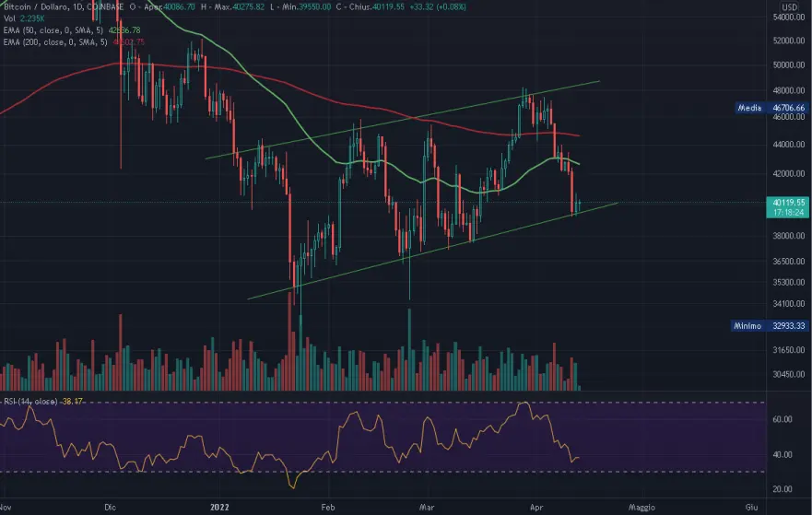Click the 54000.00 price axis label

click(789, 18)
